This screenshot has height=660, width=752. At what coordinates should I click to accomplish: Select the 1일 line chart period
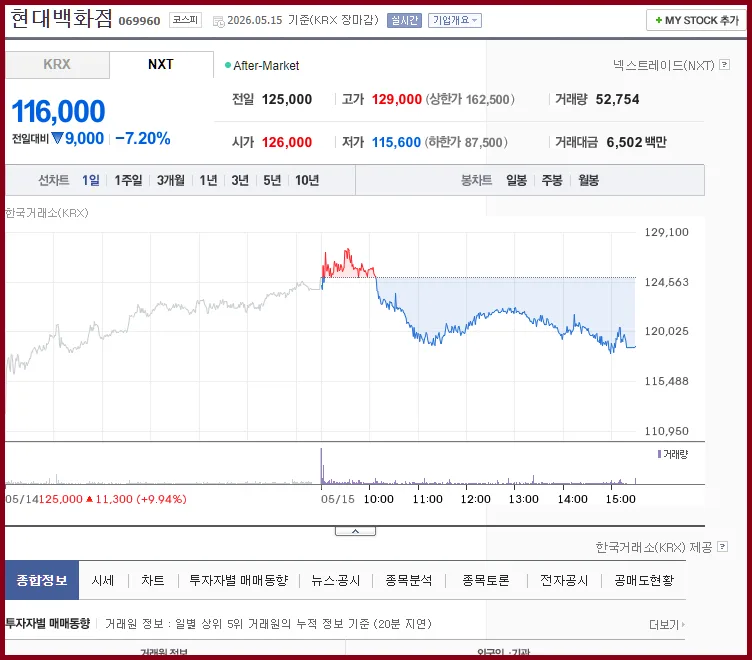click(x=91, y=180)
